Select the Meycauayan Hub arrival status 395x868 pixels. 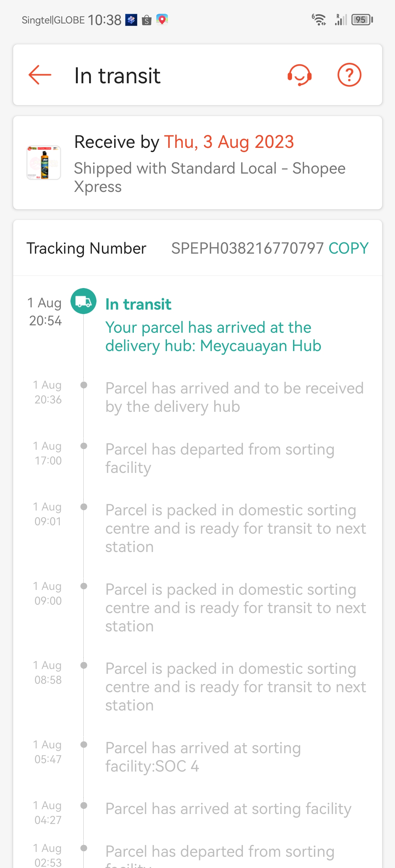coord(213,336)
